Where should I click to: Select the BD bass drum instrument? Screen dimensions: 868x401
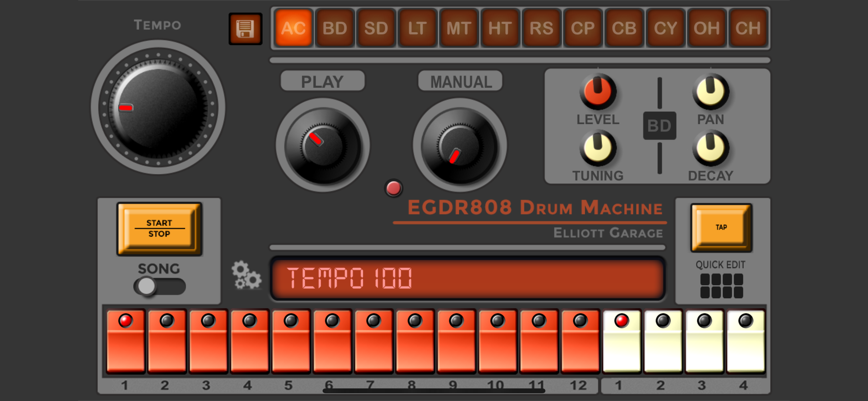[335, 28]
